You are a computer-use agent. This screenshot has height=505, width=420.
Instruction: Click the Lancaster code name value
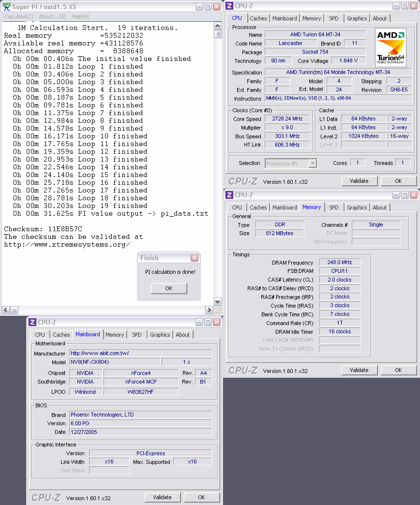(x=290, y=43)
